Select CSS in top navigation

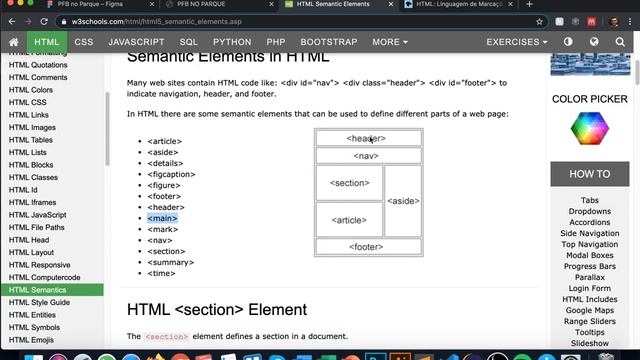[x=84, y=42]
